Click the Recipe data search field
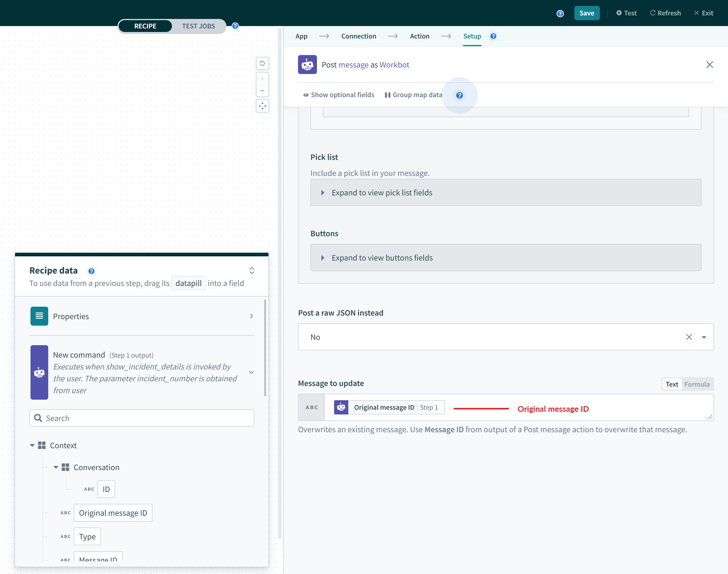728x574 pixels. [x=141, y=418]
